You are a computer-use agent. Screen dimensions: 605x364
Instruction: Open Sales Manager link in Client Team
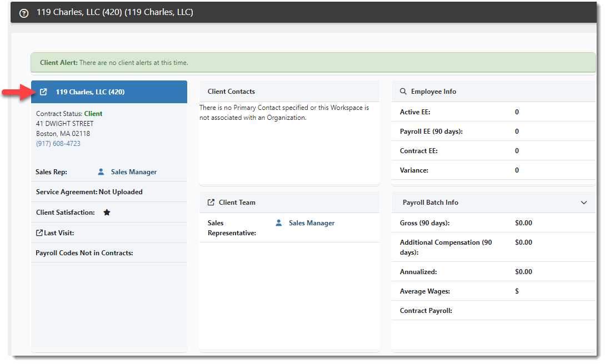tap(312, 223)
